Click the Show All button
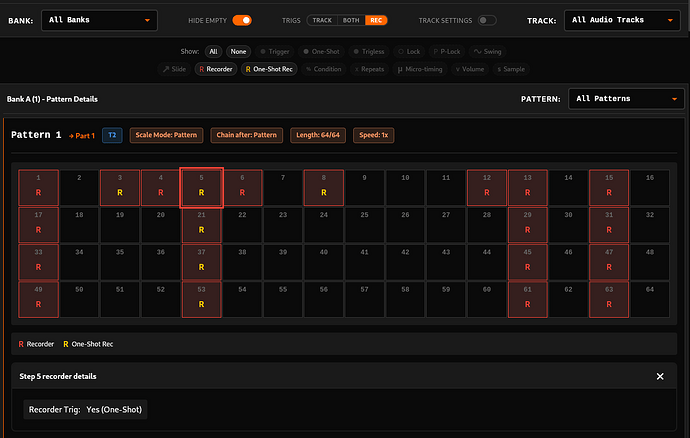The image size is (690, 438). click(x=213, y=52)
